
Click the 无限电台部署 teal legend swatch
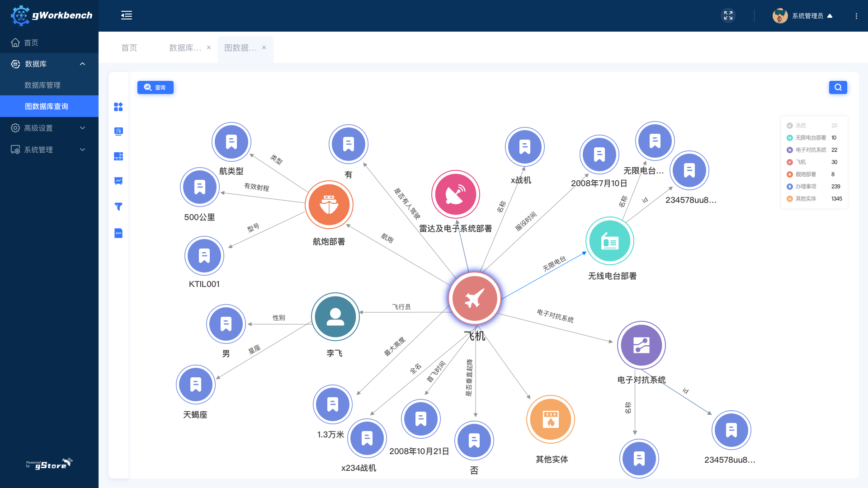[x=789, y=138]
